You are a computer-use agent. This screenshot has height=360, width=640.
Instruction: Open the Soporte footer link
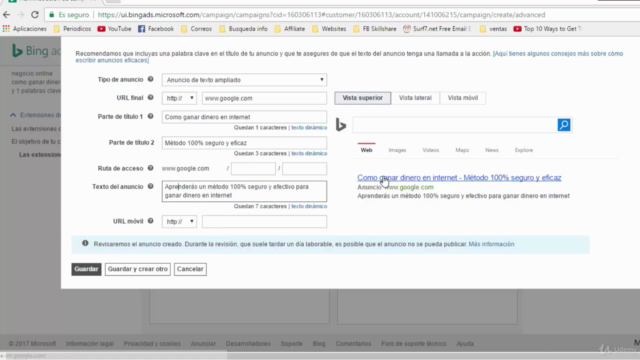[x=291, y=344]
